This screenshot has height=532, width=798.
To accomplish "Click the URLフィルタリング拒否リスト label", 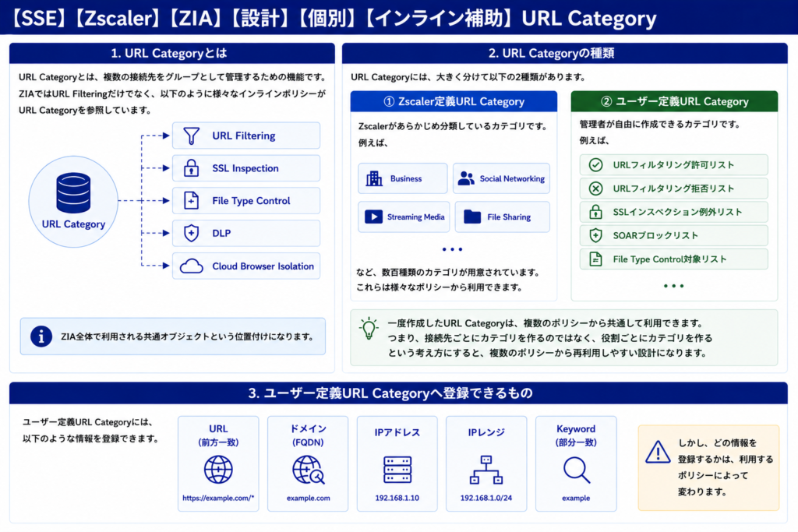I will click(x=673, y=188).
